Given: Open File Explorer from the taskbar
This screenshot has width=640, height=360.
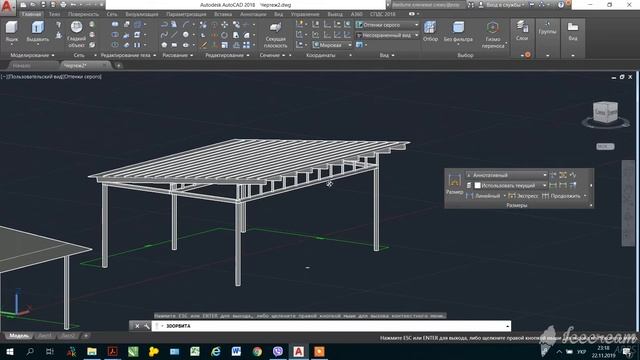Looking at the screenshot, I should pos(92,351).
